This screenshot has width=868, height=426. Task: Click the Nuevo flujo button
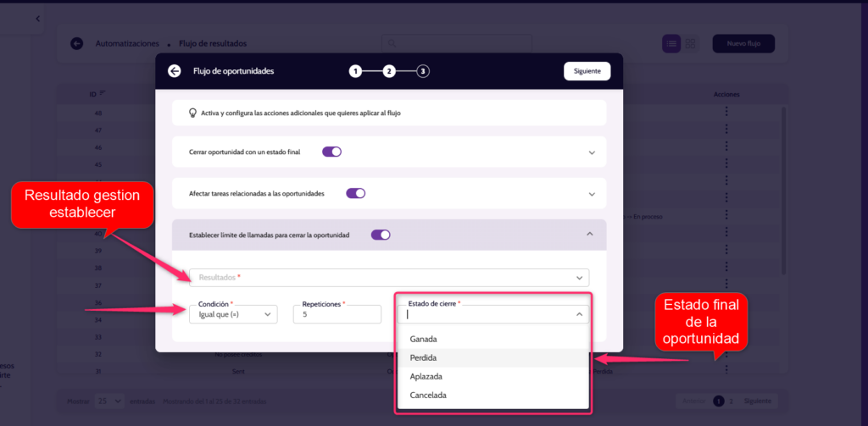[743, 43]
